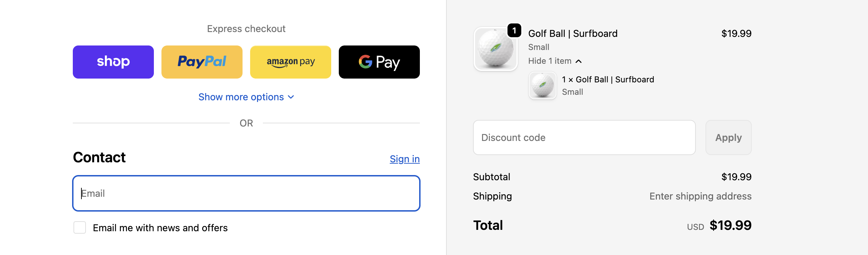Click the quantity badge on product image

[514, 31]
